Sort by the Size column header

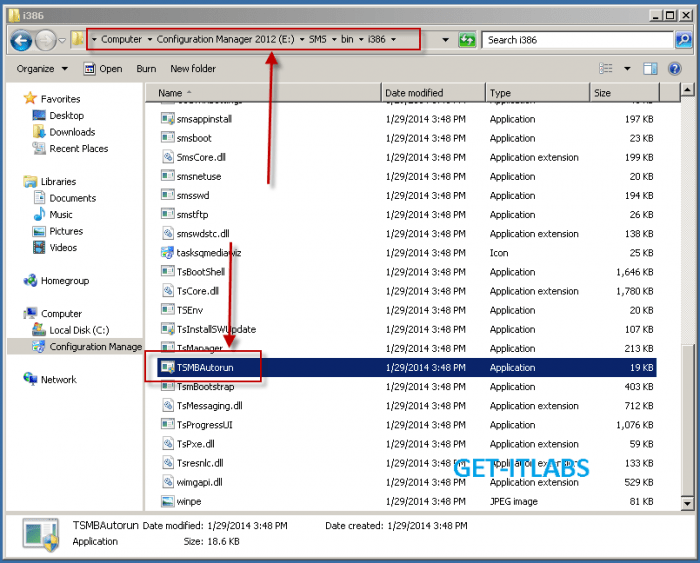pyautogui.click(x=625, y=93)
